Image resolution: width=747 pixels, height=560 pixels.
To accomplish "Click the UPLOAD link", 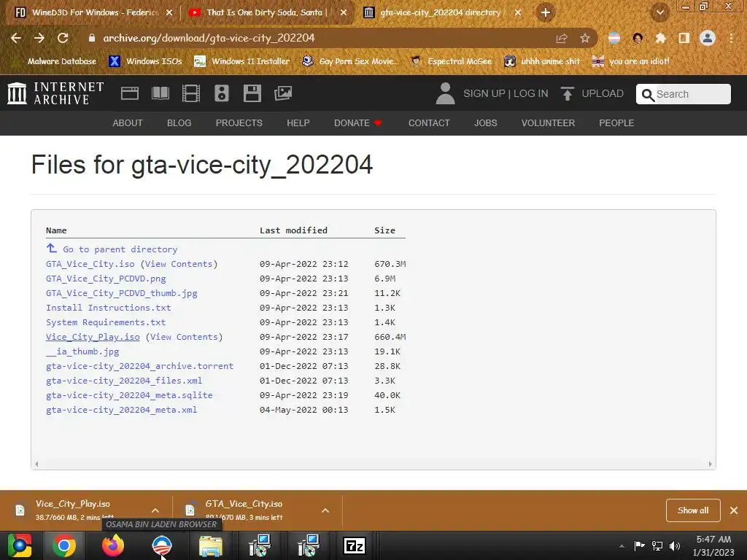I will click(603, 93).
